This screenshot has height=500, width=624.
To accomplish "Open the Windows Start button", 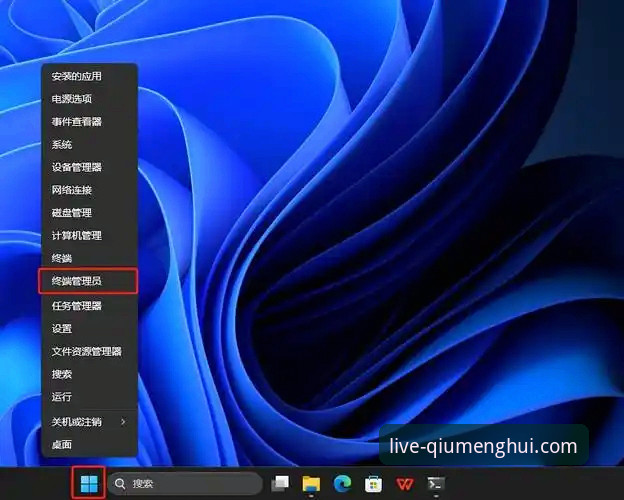I will click(x=89, y=483).
